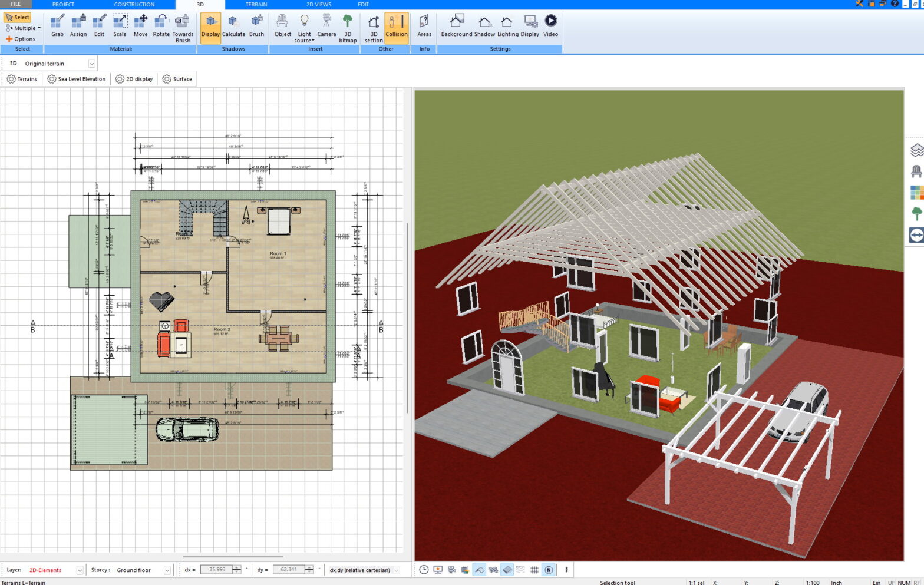Click the dx value input field
The height and width of the screenshot is (585, 924).
[x=216, y=570]
